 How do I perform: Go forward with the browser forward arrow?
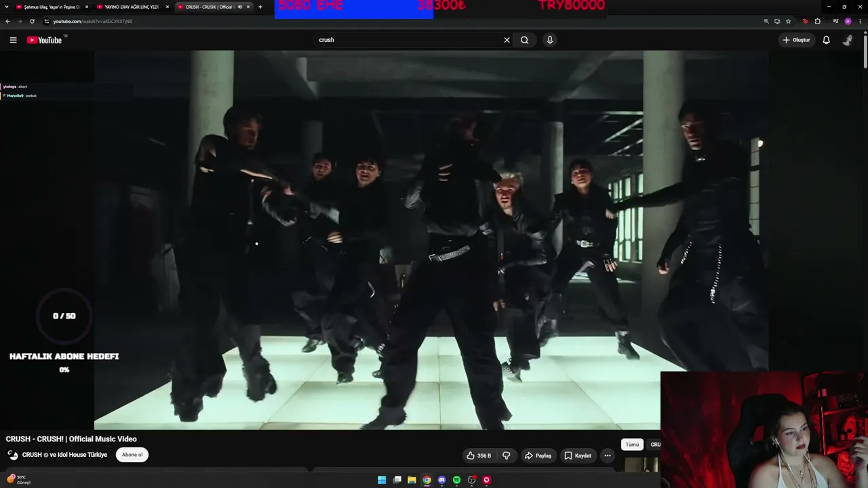pos(20,21)
